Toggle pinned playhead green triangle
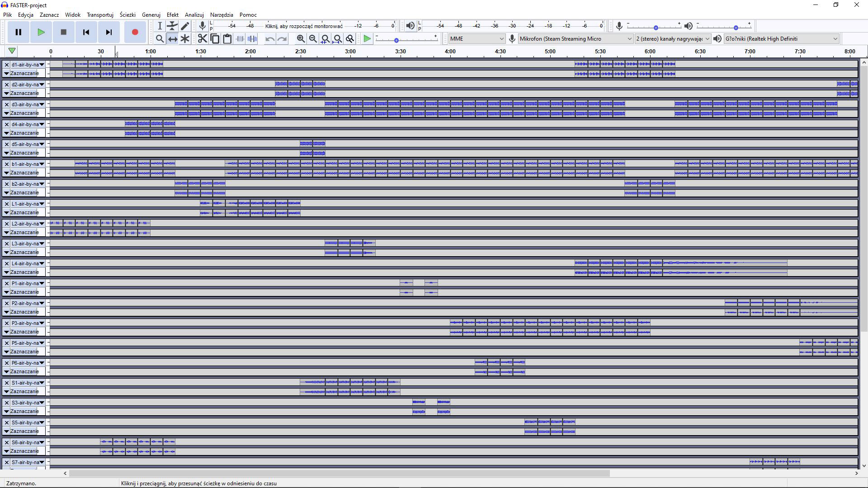The image size is (868, 488). [12, 51]
